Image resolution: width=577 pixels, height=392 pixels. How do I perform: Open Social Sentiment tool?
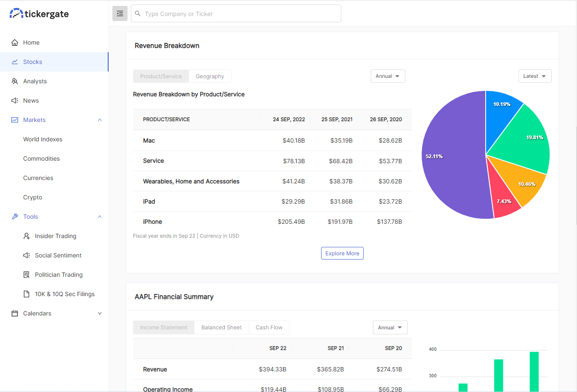[58, 255]
